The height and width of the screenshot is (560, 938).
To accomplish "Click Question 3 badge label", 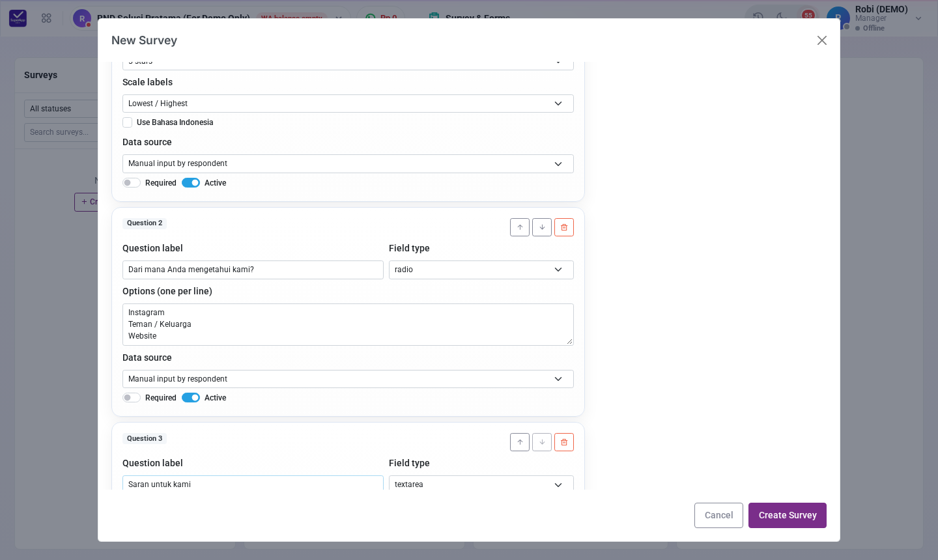I will click(145, 439).
